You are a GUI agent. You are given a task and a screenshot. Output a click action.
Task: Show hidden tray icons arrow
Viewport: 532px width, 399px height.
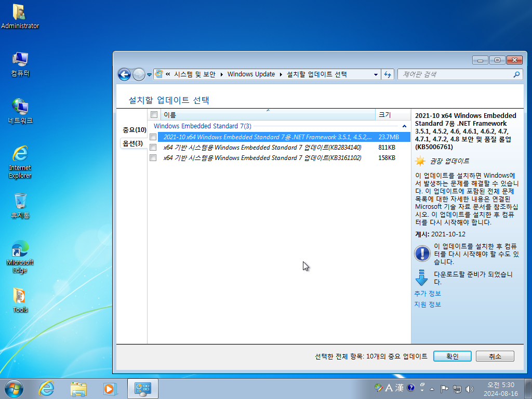(x=432, y=389)
